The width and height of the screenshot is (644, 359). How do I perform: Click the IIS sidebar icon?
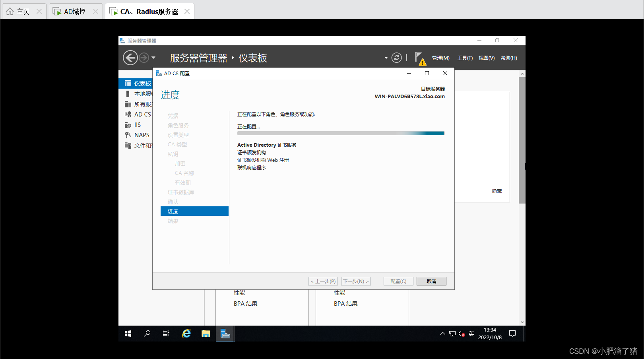(128, 125)
